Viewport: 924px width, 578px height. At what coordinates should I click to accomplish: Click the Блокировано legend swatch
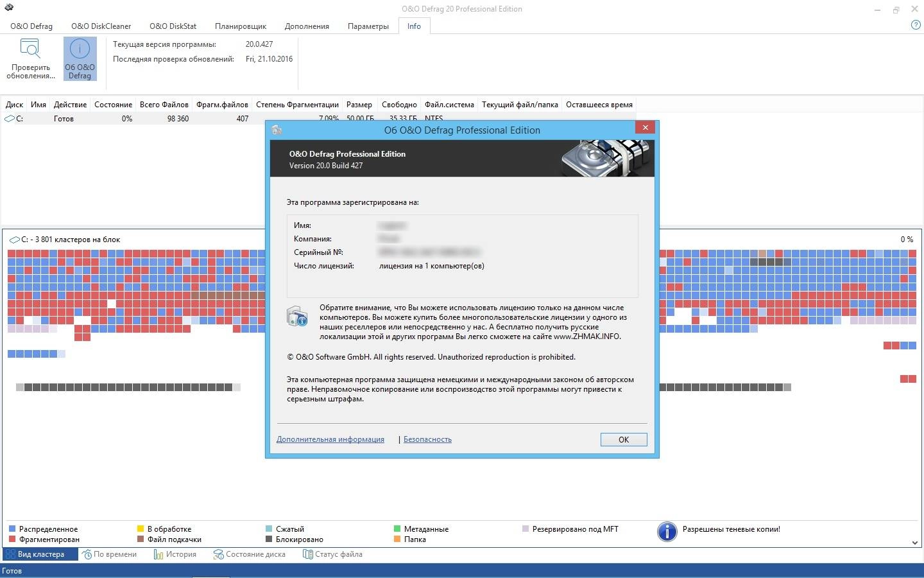269,539
